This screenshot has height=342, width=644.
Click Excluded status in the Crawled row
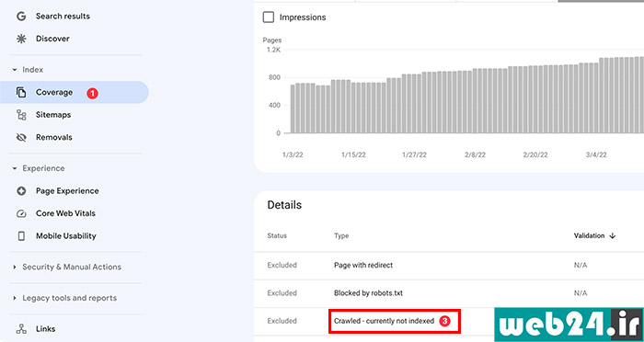[282, 321]
